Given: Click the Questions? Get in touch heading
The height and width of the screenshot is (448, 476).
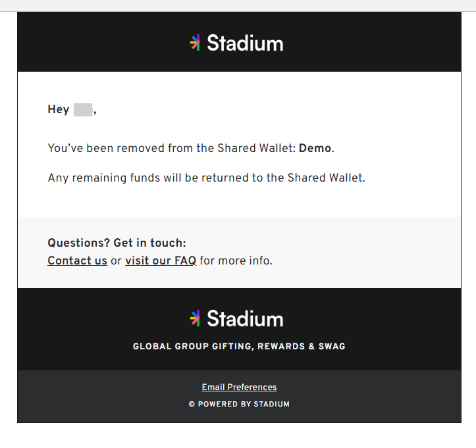Looking at the screenshot, I should (x=117, y=243).
